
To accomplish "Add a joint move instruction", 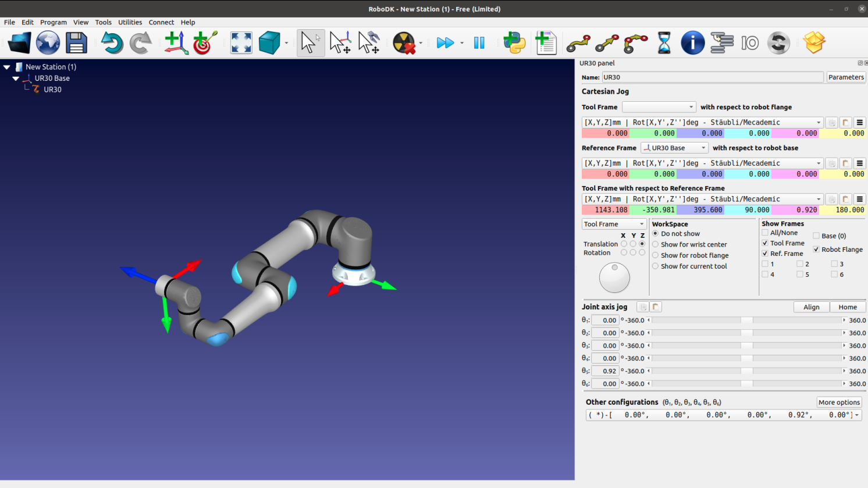I will (x=578, y=43).
